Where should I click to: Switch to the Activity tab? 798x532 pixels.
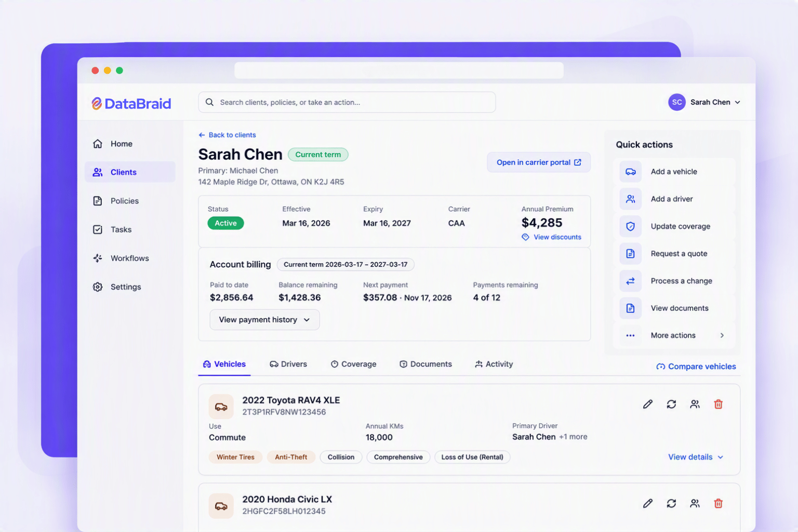coord(494,364)
